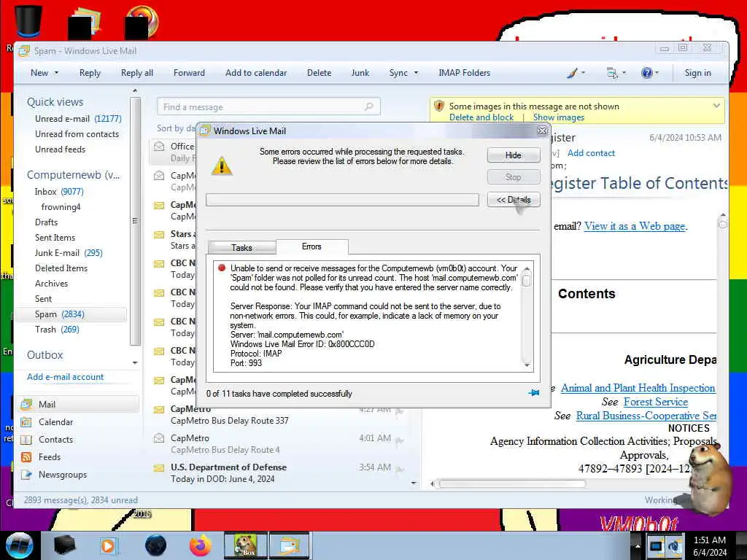Mark message as Junk
The height and width of the screenshot is (560, 747).
360,73
